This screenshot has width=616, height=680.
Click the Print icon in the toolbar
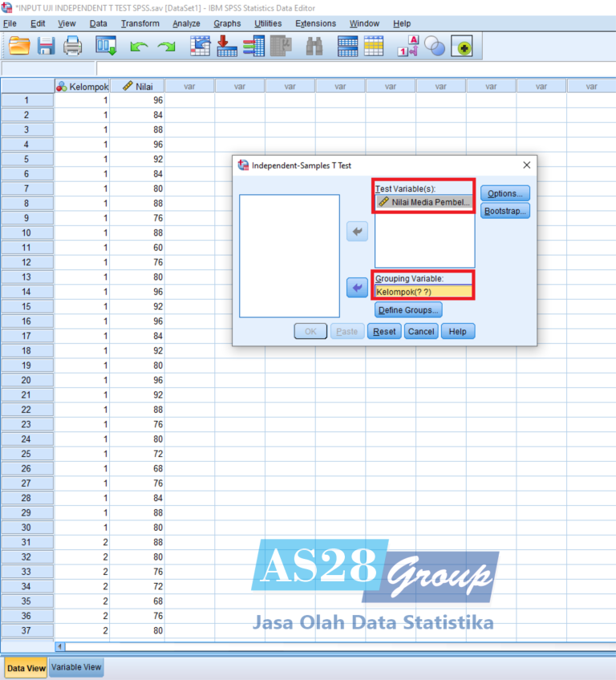pyautogui.click(x=73, y=47)
